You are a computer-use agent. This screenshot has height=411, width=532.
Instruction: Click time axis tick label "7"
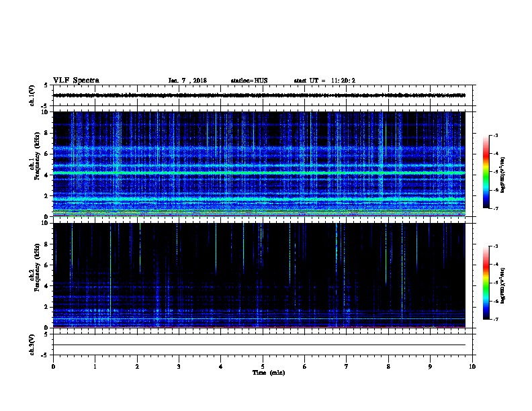tap(347, 366)
